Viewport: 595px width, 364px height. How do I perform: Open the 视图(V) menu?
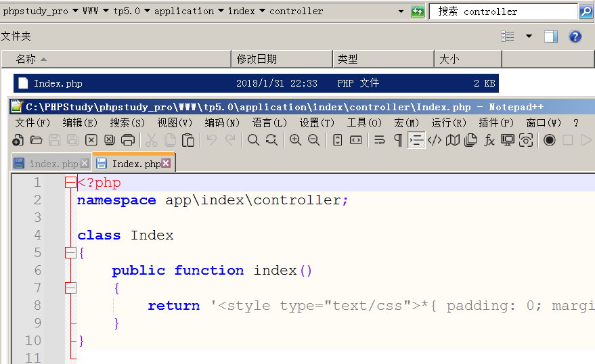point(175,123)
